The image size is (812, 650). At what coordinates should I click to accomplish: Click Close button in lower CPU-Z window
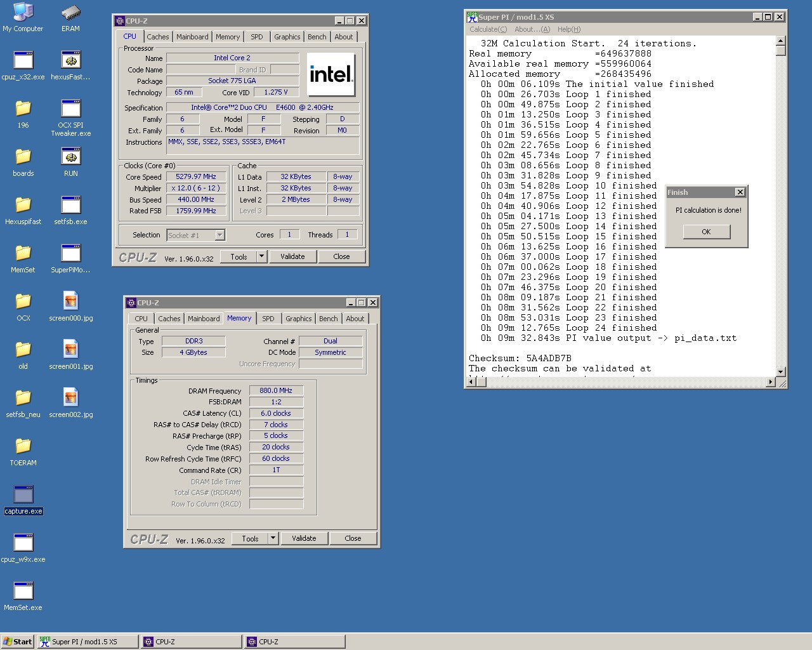[353, 538]
